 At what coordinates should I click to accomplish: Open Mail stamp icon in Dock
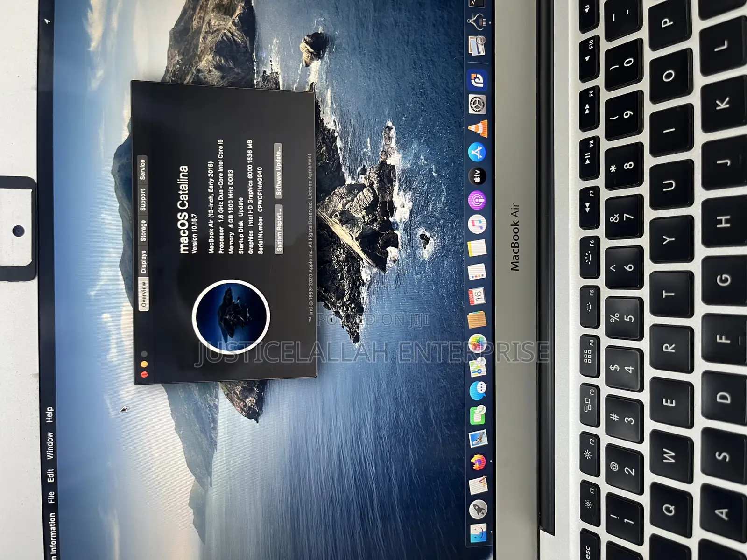click(478, 439)
